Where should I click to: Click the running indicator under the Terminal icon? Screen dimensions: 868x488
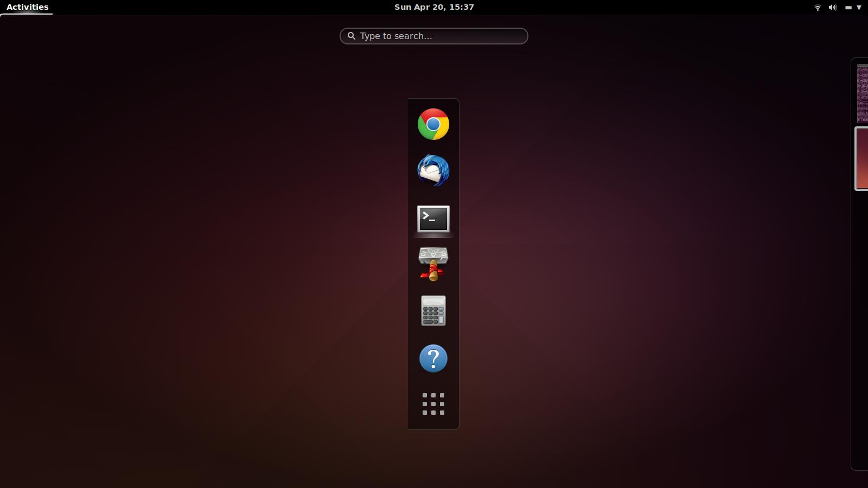(433, 237)
